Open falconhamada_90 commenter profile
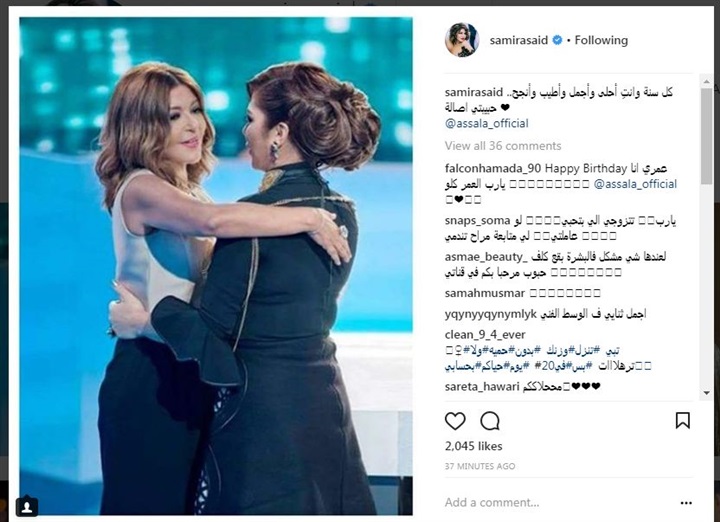Screen dimensions: 720x522 (x=493, y=168)
